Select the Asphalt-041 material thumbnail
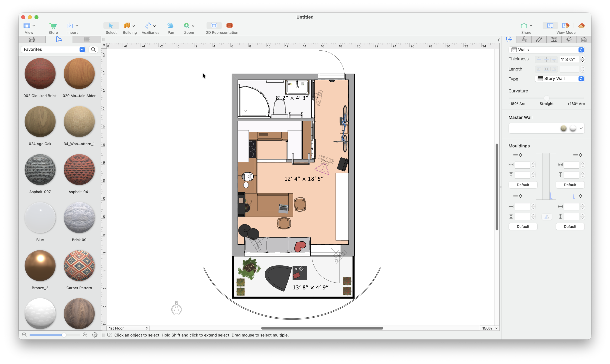The image size is (610, 364). tap(79, 170)
